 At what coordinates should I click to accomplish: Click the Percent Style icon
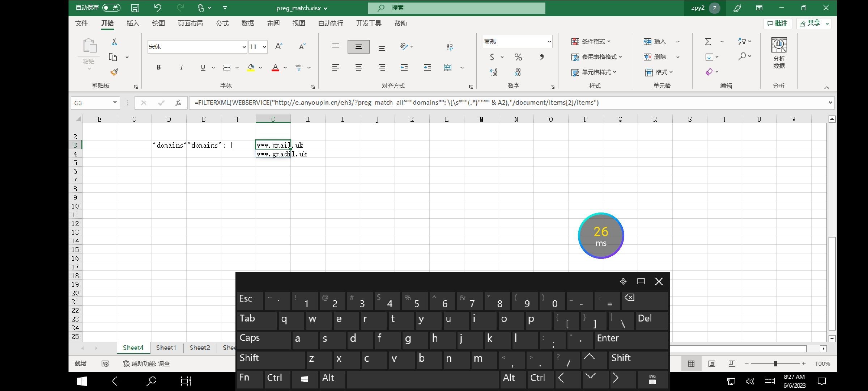[x=518, y=57]
